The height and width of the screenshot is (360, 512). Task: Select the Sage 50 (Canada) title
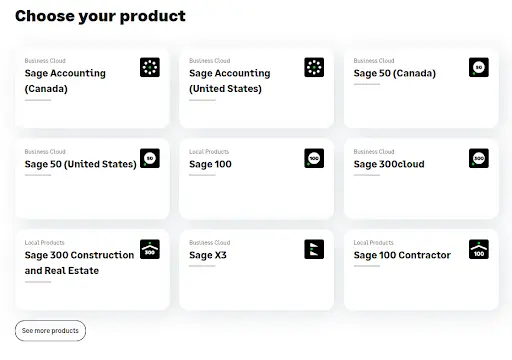395,73
